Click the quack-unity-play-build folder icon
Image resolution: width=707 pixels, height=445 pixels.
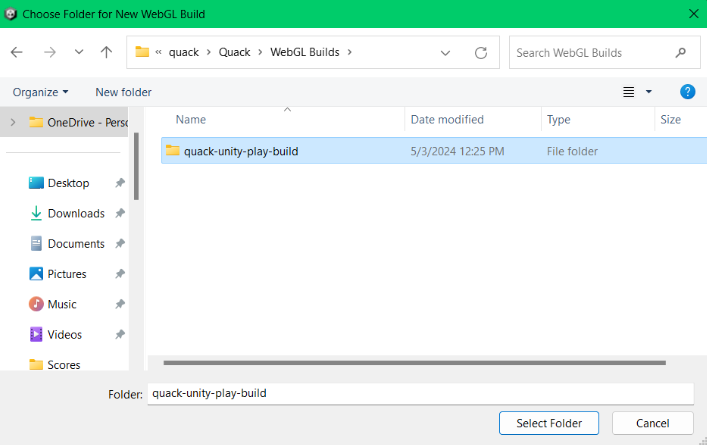click(172, 150)
